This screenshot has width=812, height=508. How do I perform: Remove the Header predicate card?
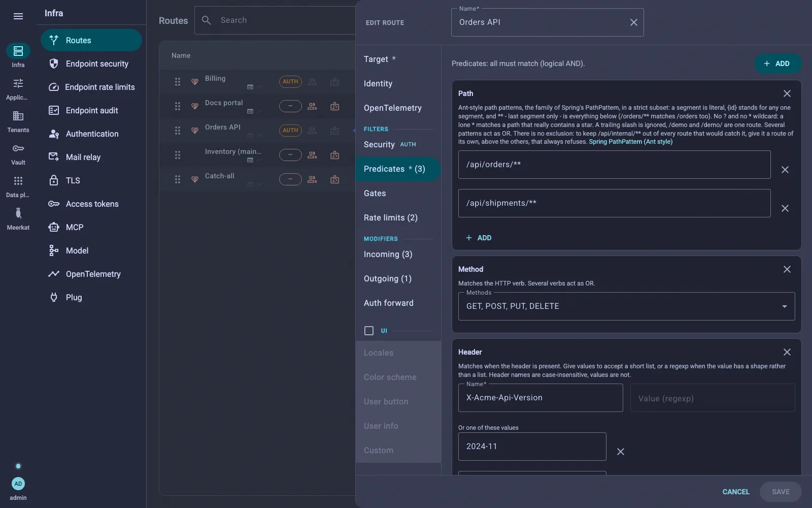787,352
